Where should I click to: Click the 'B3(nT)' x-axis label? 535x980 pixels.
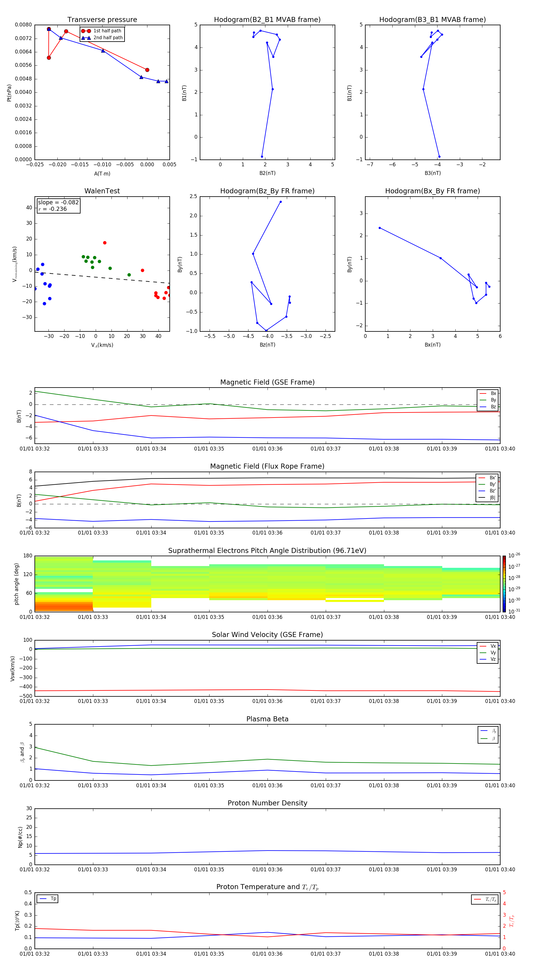point(432,173)
